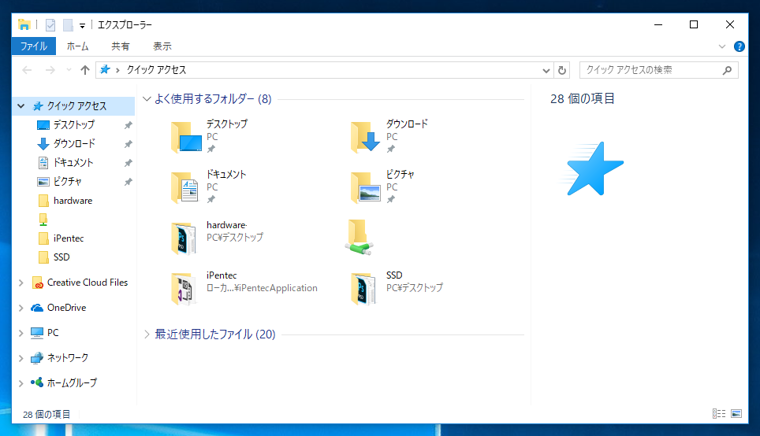Click the Explorer app icon in title bar

(24, 24)
